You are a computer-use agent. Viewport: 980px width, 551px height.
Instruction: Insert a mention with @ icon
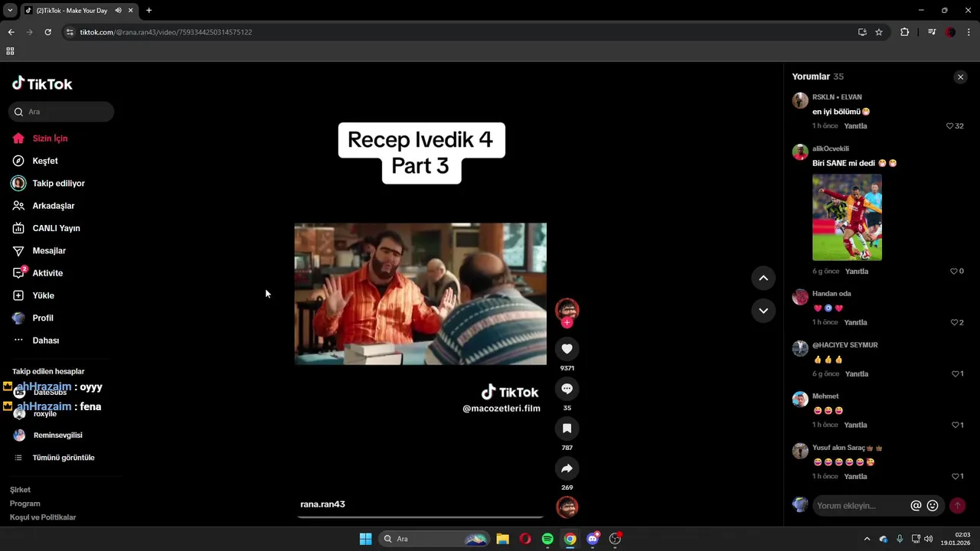pyautogui.click(x=916, y=506)
